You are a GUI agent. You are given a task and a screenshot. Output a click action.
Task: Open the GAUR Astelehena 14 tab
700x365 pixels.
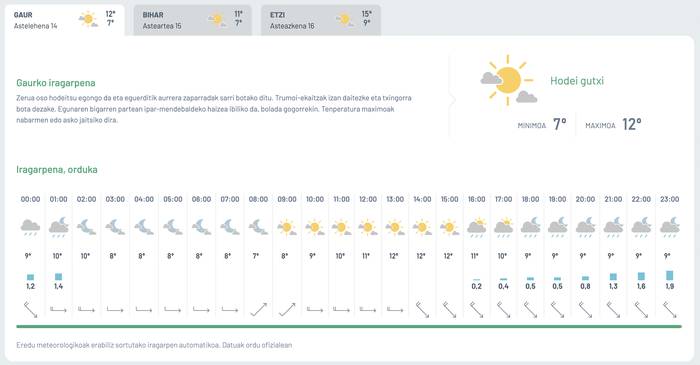point(65,21)
